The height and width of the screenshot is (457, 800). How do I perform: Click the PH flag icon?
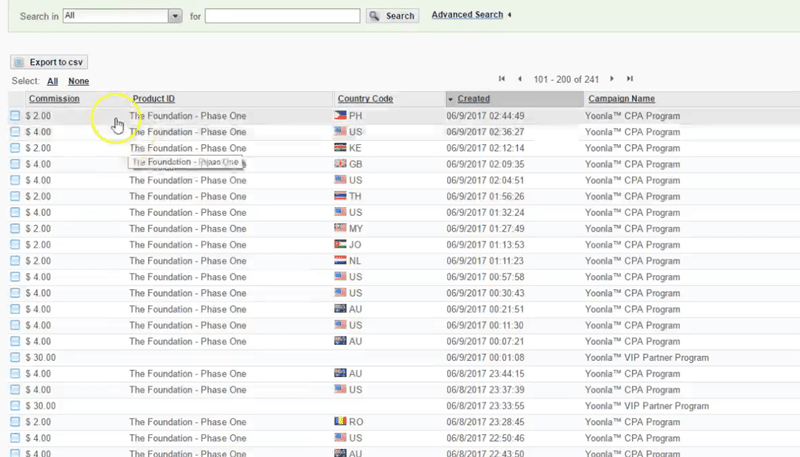340,115
